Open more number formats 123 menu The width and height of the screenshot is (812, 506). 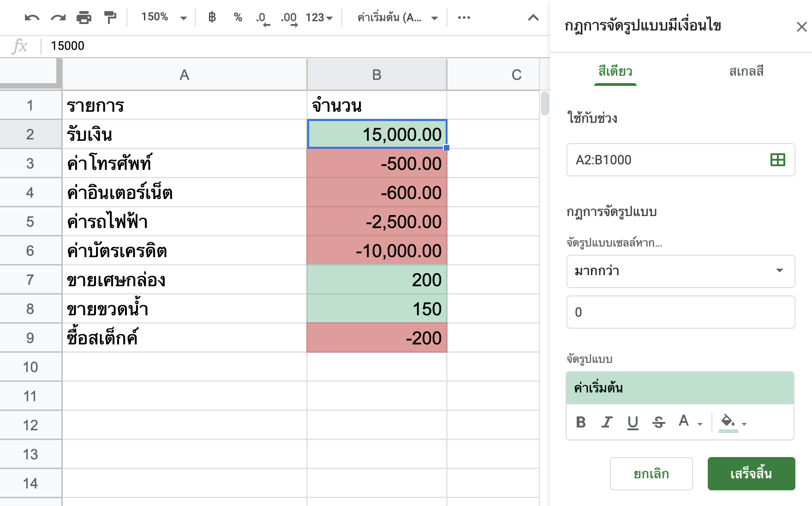pyautogui.click(x=319, y=18)
